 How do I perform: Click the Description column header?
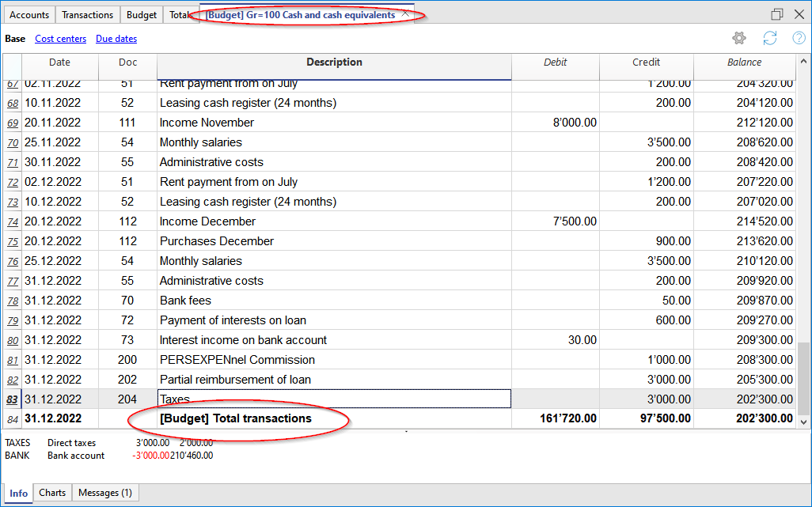[x=334, y=62]
